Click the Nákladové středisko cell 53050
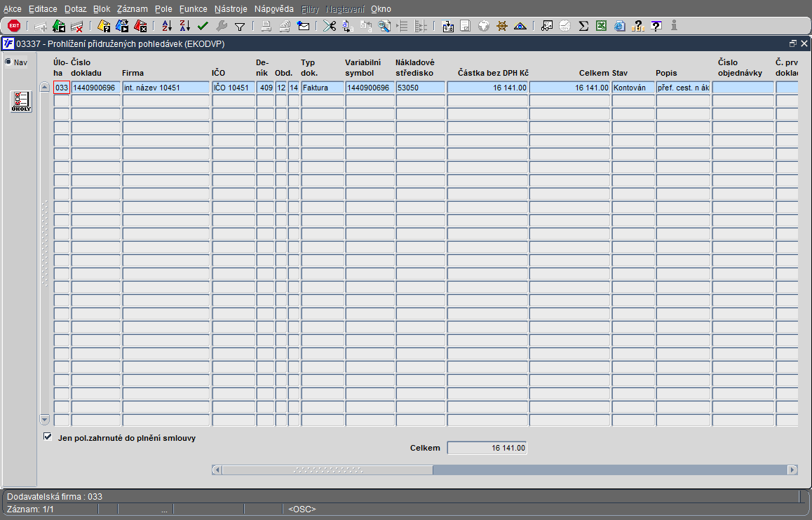 click(421, 88)
